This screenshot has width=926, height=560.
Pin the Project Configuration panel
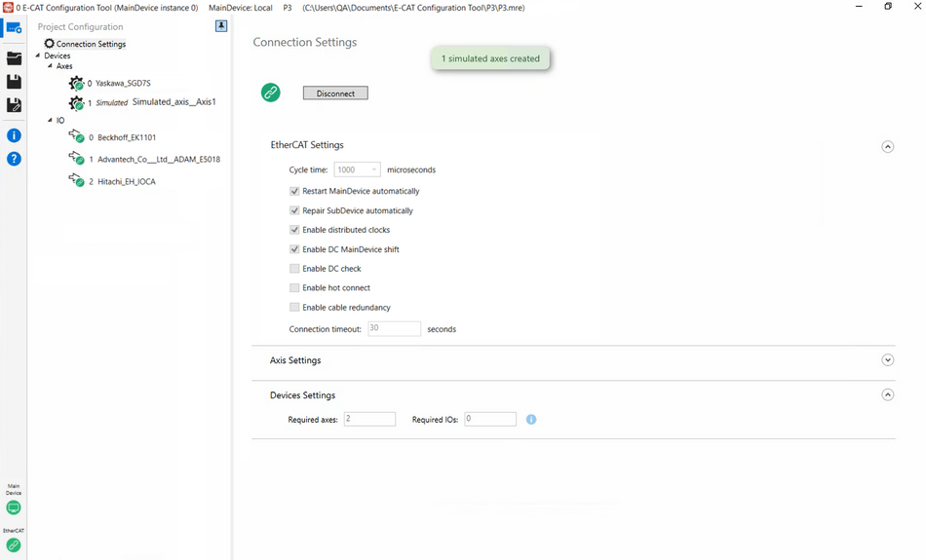pos(221,26)
